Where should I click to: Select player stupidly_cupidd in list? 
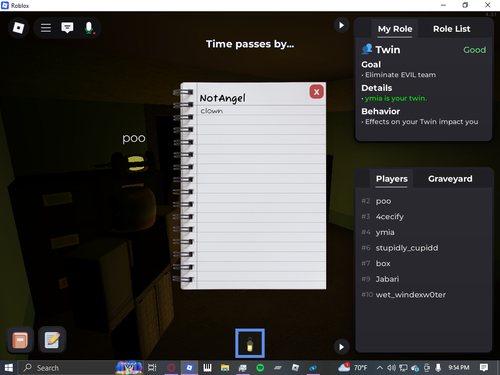tap(424, 248)
